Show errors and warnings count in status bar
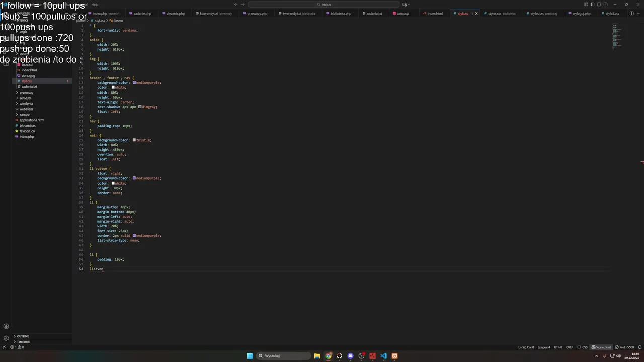This screenshot has height=362, width=644. pyautogui.click(x=17, y=347)
